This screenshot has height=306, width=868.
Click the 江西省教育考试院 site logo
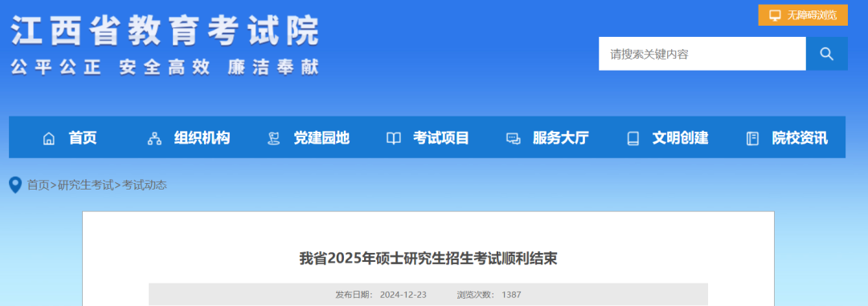tap(165, 45)
